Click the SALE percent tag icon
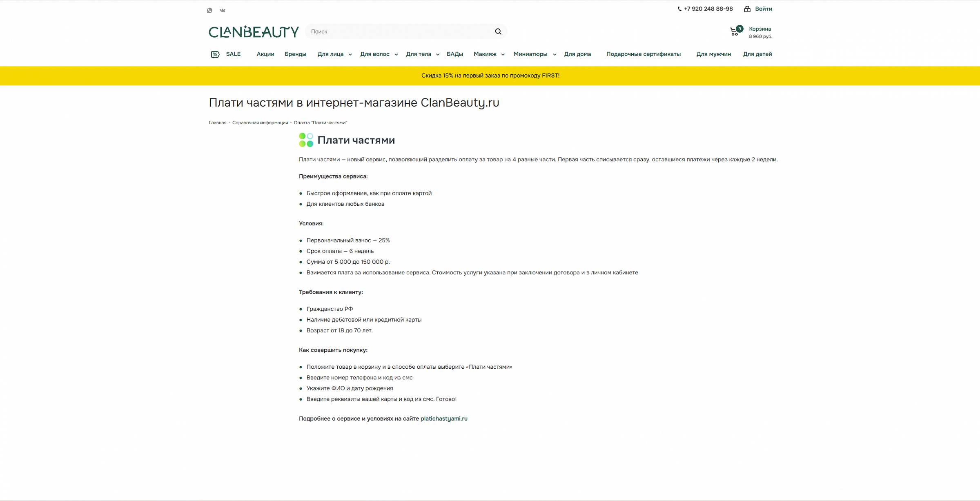 215,54
